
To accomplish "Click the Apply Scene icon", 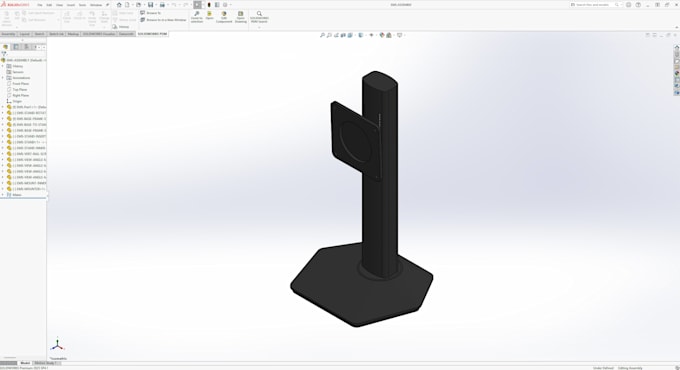I will point(389,35).
